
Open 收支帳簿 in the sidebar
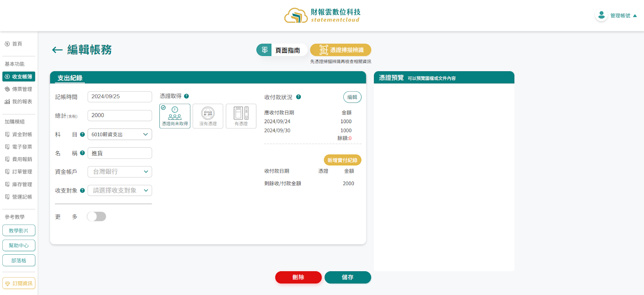19,76
